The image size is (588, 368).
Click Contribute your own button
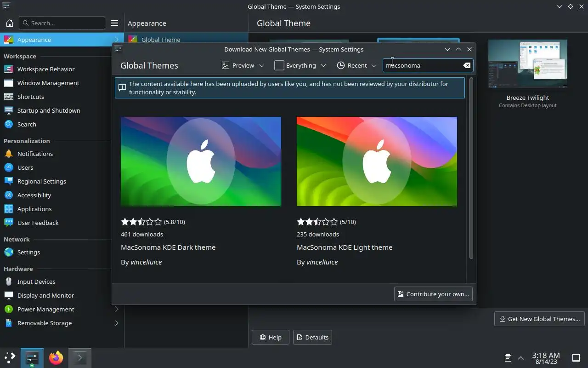click(x=433, y=294)
